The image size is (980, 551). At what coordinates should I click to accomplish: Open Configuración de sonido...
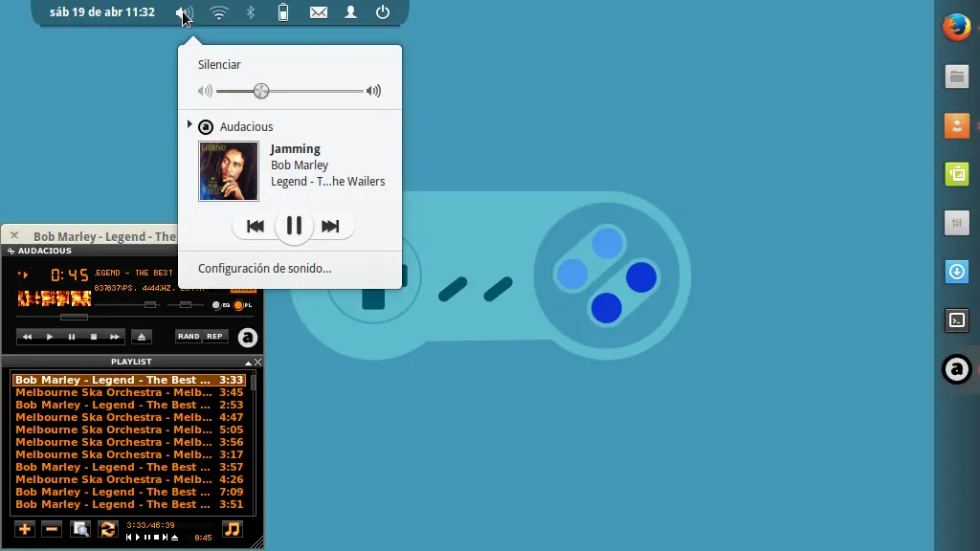pyautogui.click(x=264, y=268)
